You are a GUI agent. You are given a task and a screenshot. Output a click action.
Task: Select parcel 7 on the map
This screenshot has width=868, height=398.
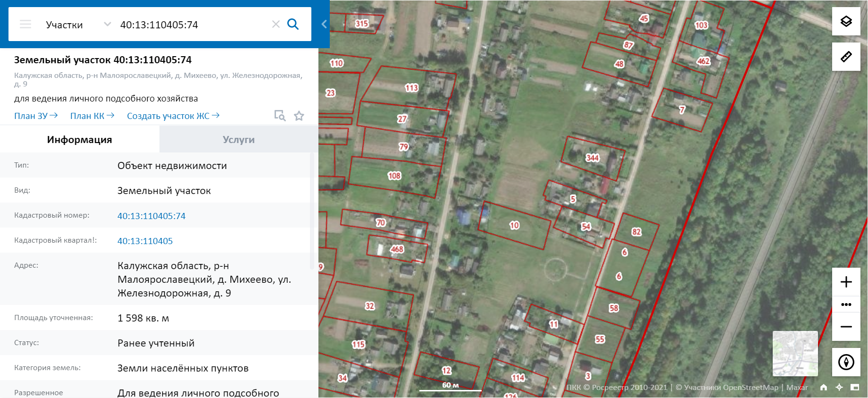[x=682, y=110]
